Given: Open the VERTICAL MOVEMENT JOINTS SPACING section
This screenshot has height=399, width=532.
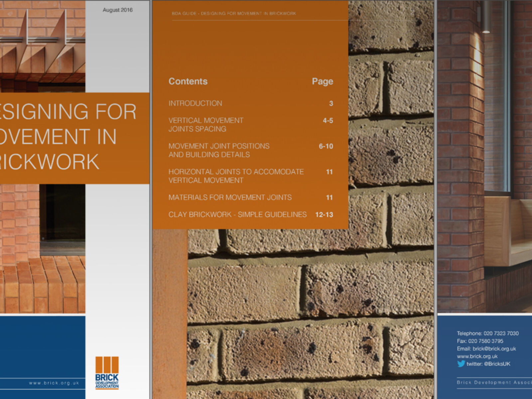Looking at the screenshot, I should pyautogui.click(x=206, y=125).
